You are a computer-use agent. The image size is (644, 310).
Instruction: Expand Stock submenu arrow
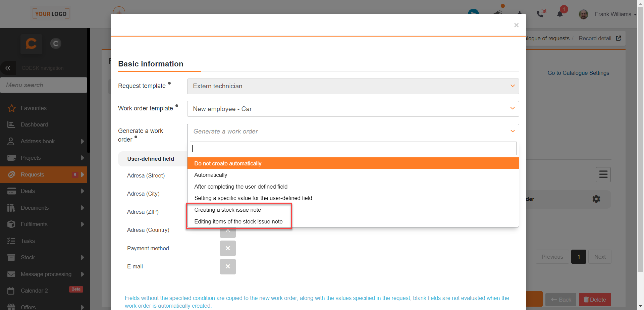pos(82,257)
